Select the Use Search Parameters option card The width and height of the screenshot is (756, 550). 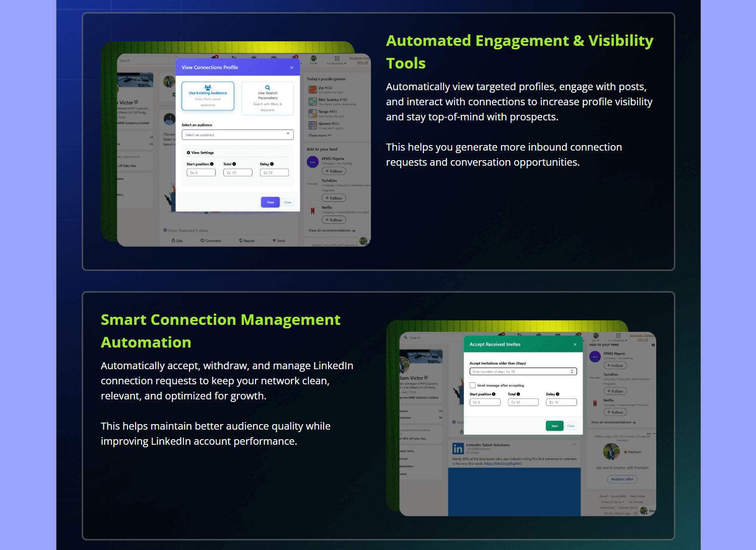click(268, 99)
